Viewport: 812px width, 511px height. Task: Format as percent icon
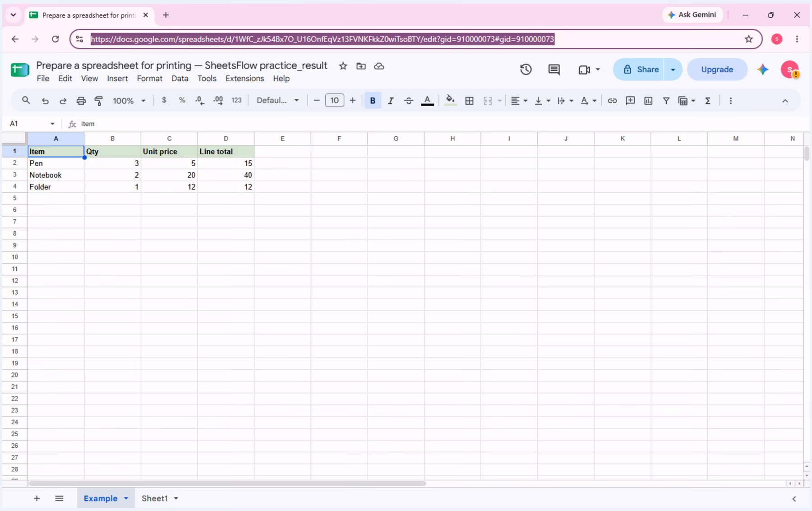click(182, 100)
